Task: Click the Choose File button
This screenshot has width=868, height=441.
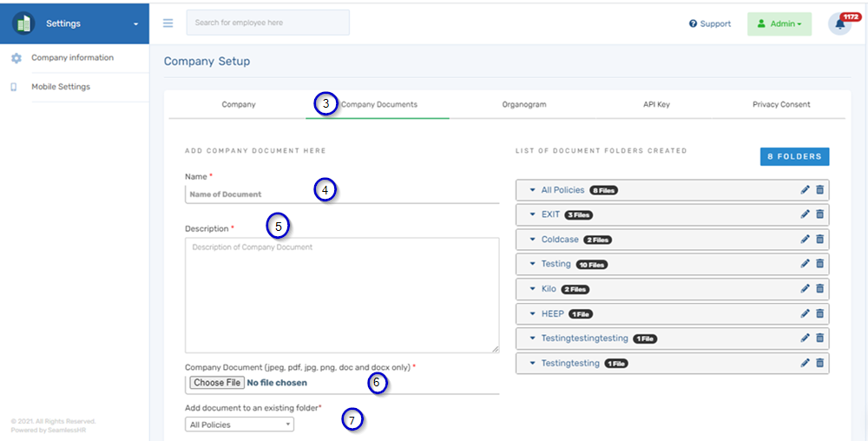Action: 216,382
